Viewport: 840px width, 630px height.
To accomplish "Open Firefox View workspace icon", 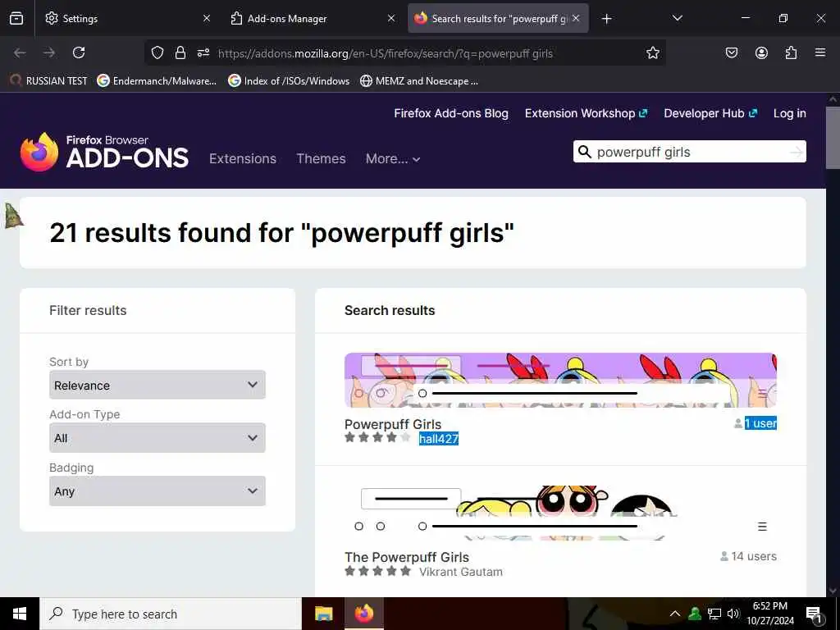I will (16, 18).
